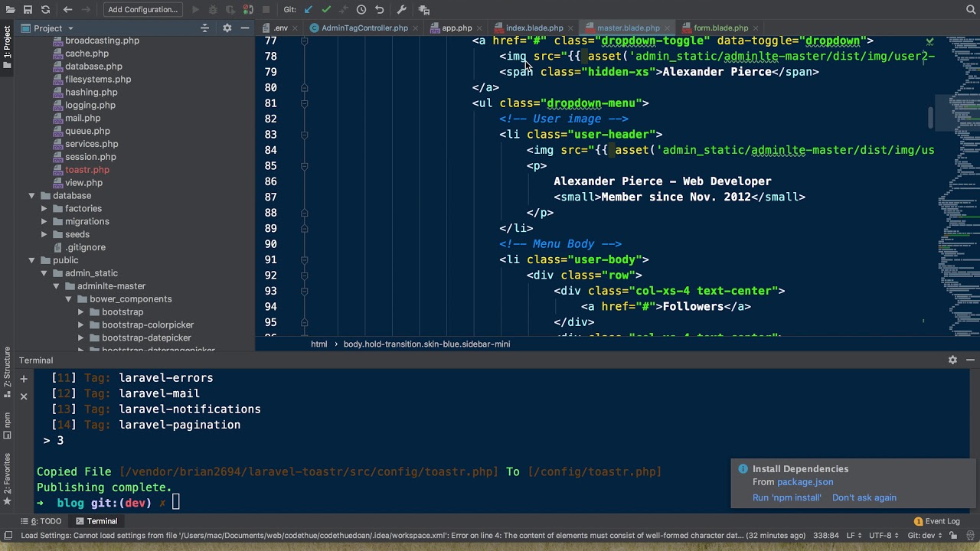Expand the bootstrap folder
This screenshot has height=551, width=980.
81,312
